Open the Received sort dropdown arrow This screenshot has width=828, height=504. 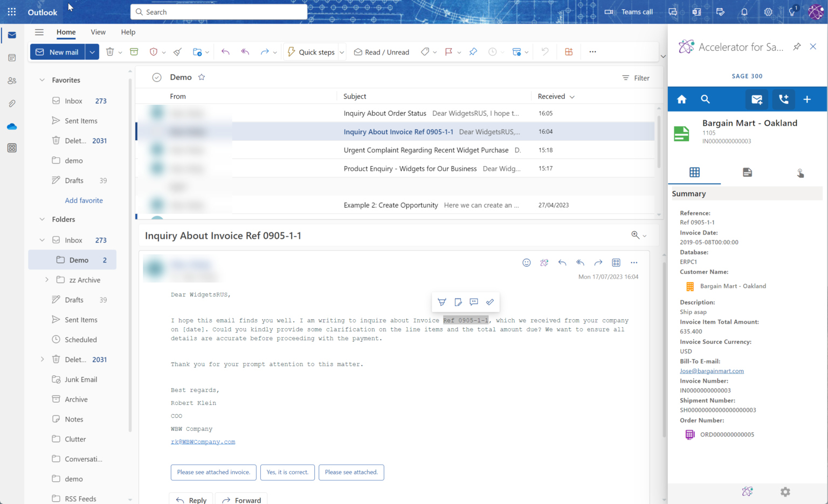pos(572,96)
